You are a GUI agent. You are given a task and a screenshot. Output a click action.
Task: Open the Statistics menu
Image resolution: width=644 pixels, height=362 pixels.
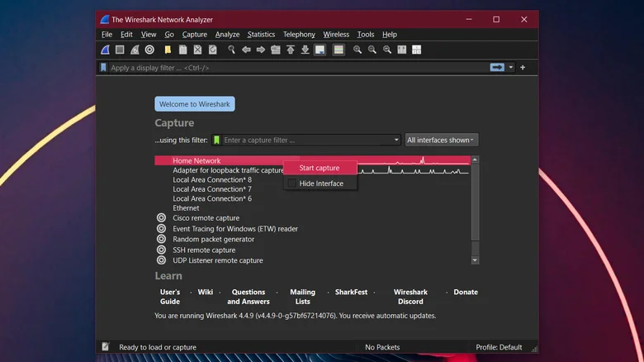point(261,35)
